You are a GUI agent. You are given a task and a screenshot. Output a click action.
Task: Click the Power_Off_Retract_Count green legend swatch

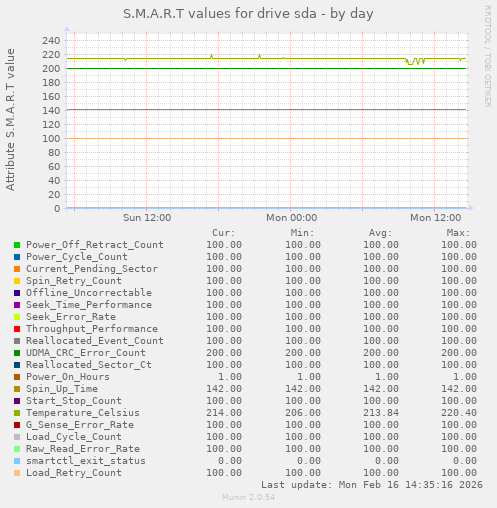[17, 245]
